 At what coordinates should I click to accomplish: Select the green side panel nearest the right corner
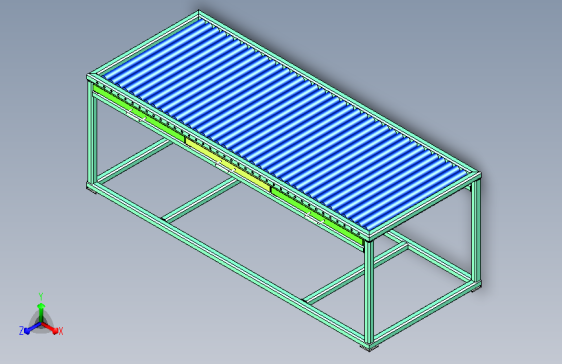[317, 216]
